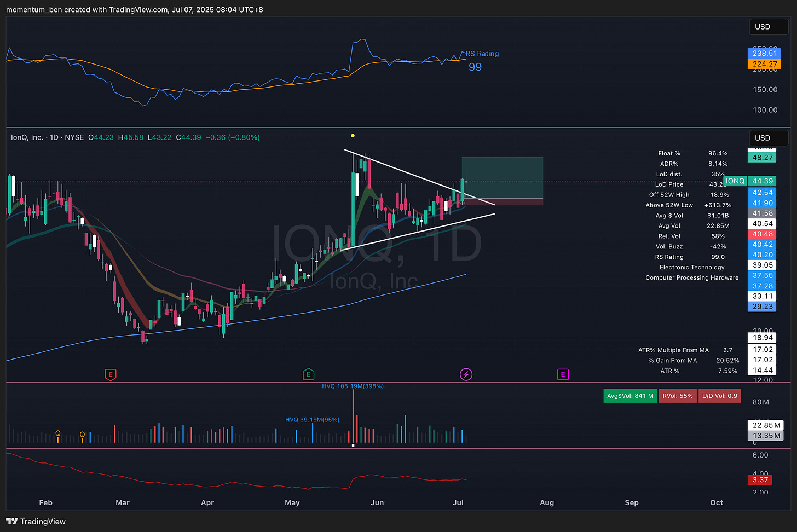The height and width of the screenshot is (532, 797).
Task: Click the IONQ 44.39 last price label
Action: [x=749, y=181]
